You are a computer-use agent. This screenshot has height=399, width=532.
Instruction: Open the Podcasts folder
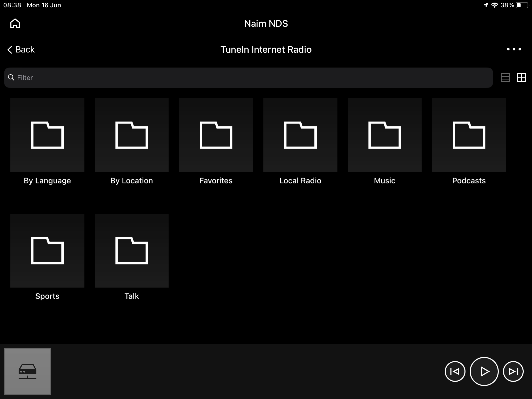pos(469,135)
